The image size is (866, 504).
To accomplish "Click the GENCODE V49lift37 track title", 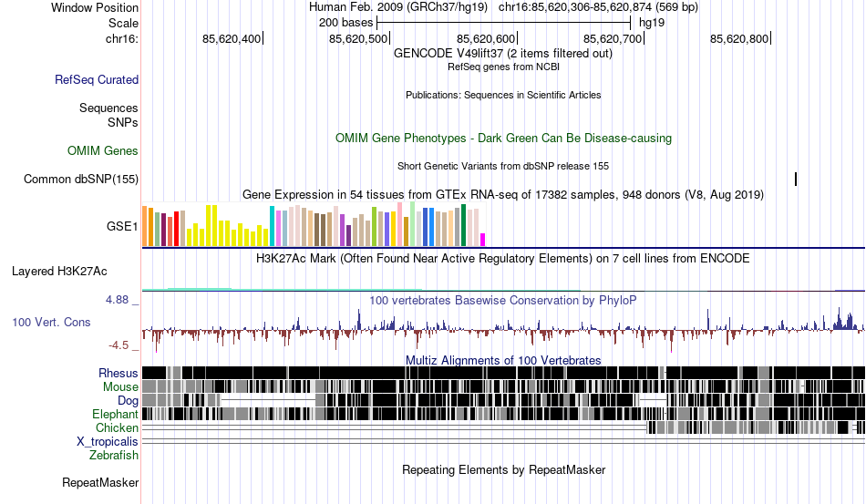I will [x=503, y=54].
